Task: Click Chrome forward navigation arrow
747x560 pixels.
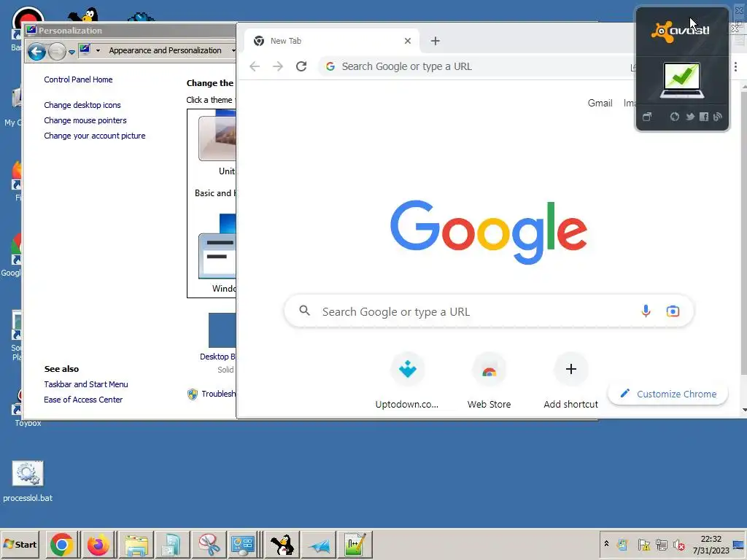Action: (278, 66)
